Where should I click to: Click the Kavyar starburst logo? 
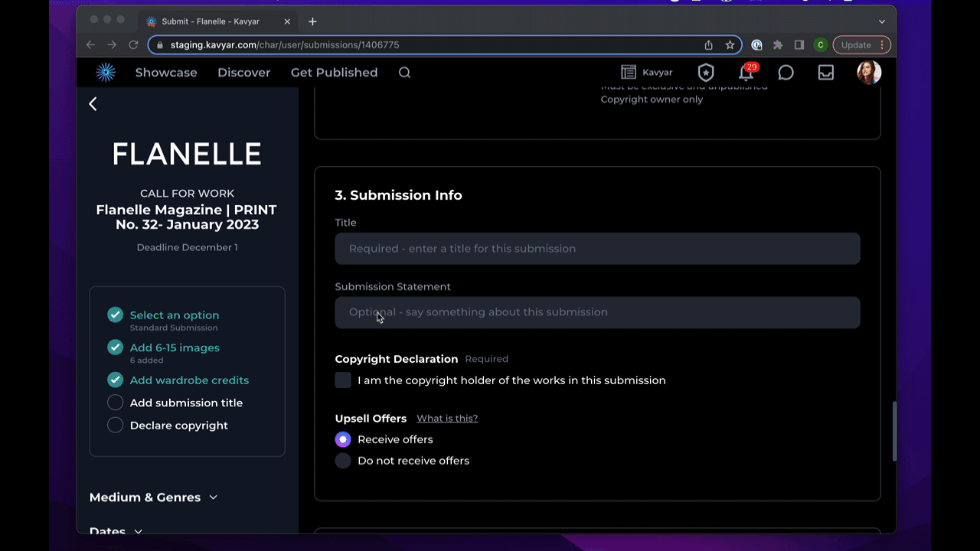[x=106, y=73]
